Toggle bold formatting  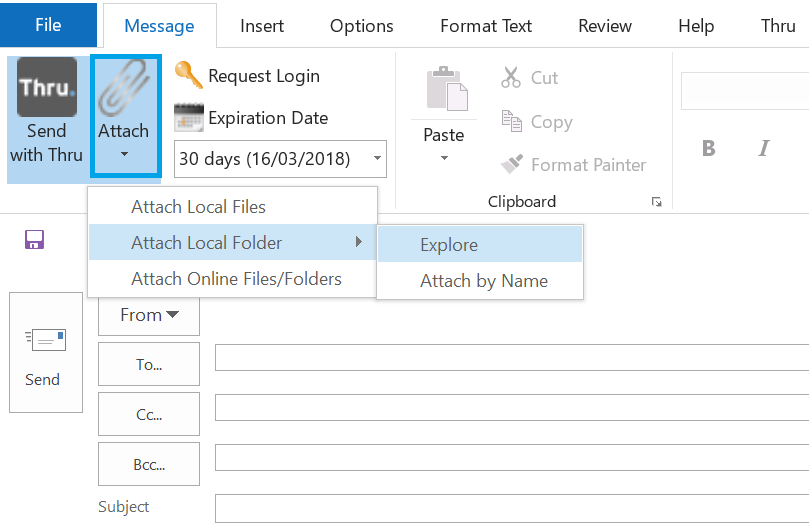[x=709, y=149]
